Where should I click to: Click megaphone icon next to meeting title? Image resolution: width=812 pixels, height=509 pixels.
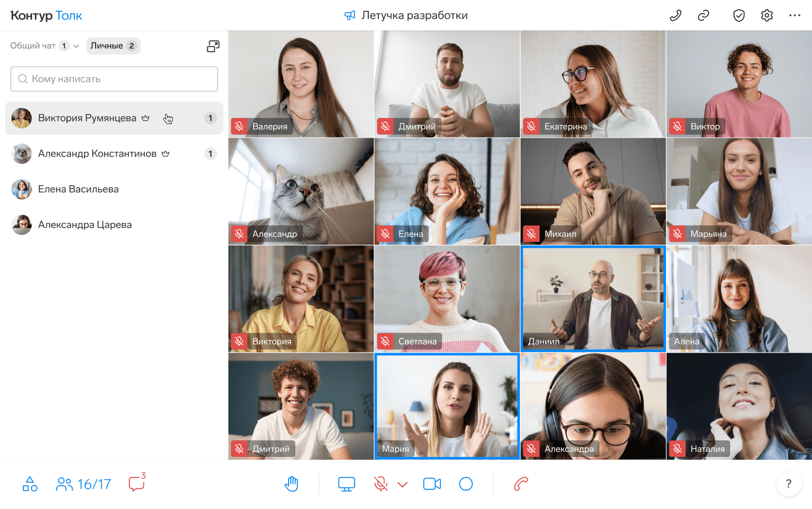(349, 15)
